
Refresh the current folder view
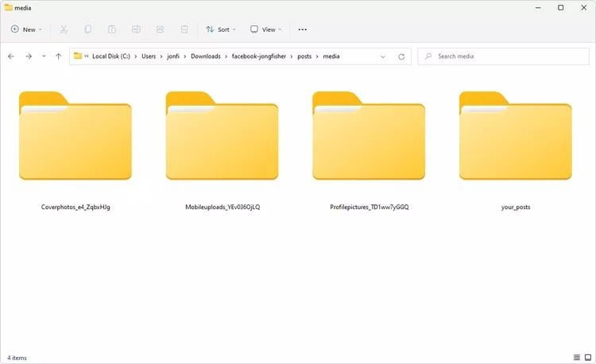(401, 56)
